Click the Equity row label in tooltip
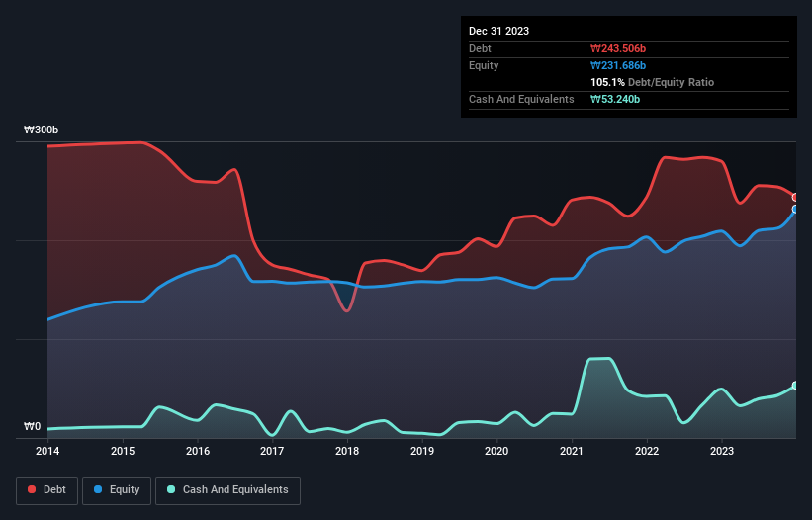This screenshot has width=812, height=520. pyautogui.click(x=484, y=65)
